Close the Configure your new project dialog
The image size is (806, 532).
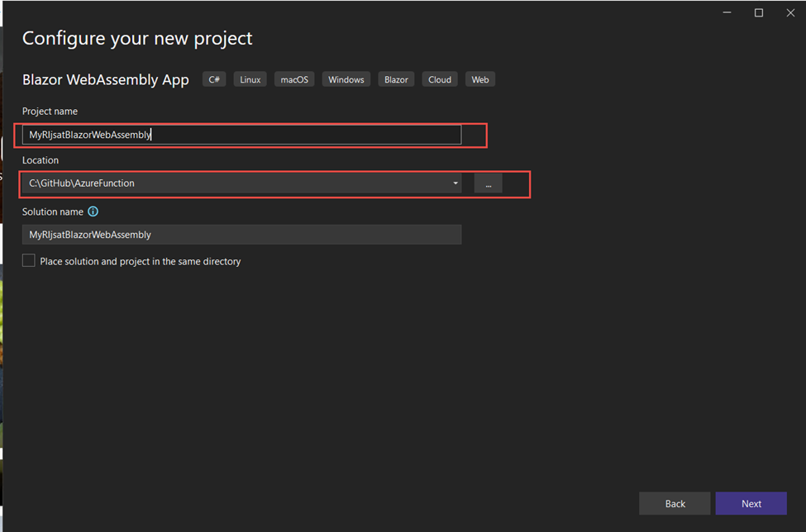[x=789, y=12]
